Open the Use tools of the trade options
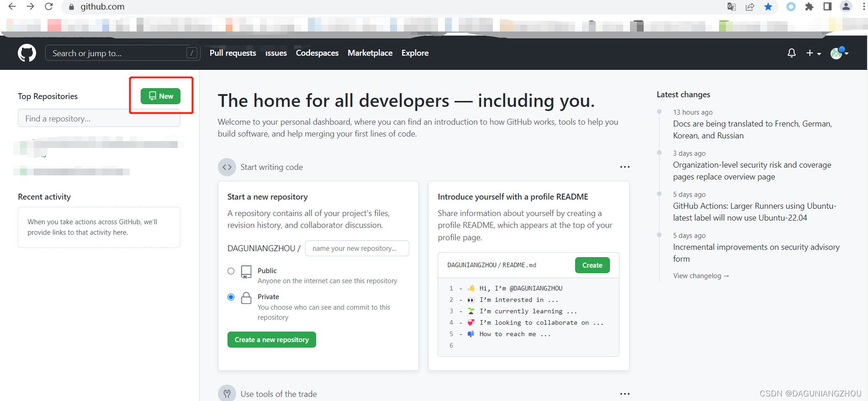868x401 pixels. [625, 394]
